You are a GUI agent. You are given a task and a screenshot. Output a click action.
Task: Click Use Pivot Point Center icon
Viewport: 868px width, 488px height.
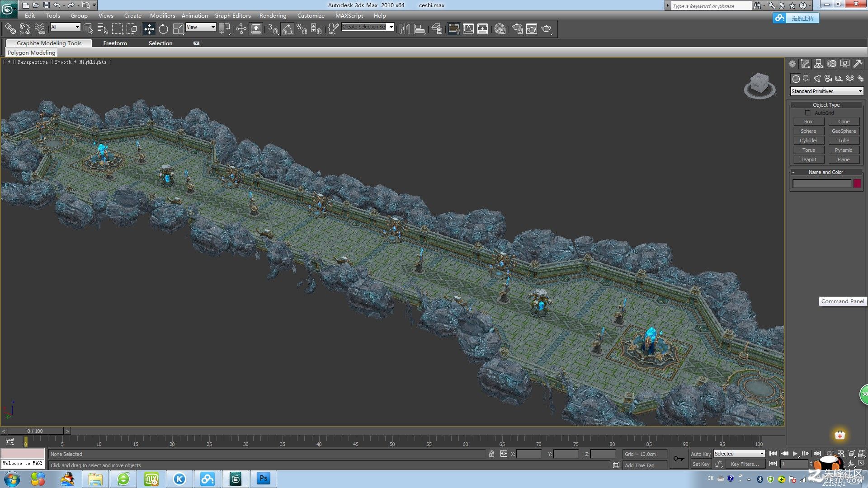[x=224, y=29]
